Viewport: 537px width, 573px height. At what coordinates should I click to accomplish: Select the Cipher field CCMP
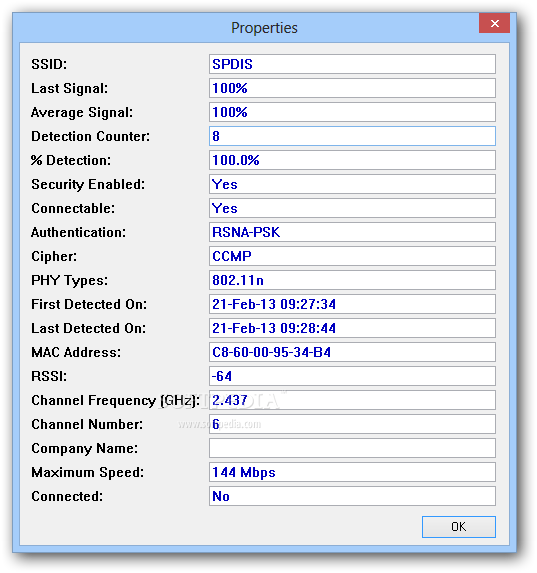(x=352, y=256)
